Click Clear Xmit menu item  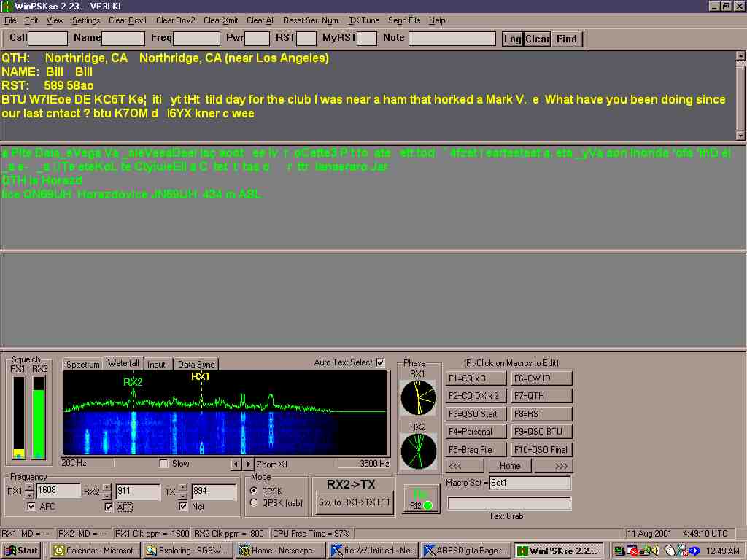(220, 20)
